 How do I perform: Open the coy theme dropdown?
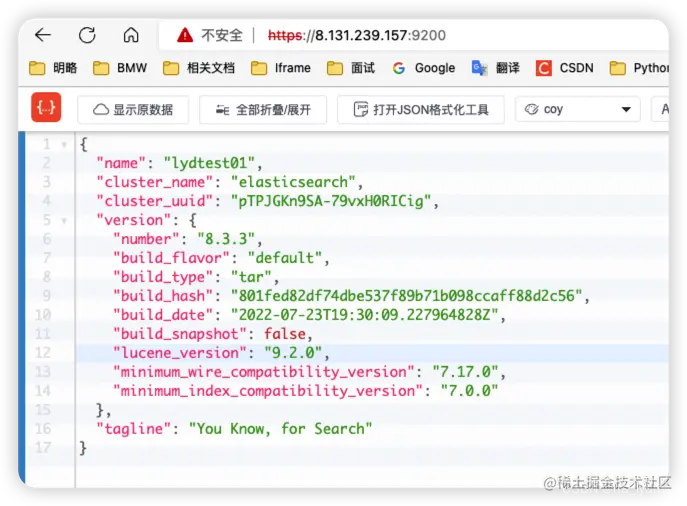click(577, 109)
